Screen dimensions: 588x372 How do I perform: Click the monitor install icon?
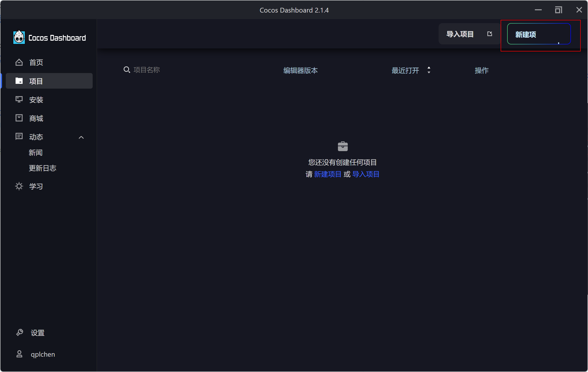click(19, 100)
